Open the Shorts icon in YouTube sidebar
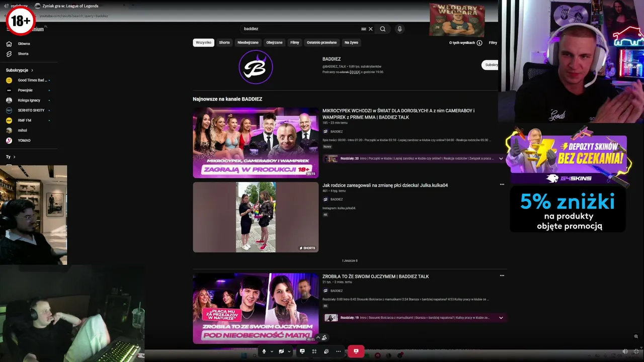 9,54
